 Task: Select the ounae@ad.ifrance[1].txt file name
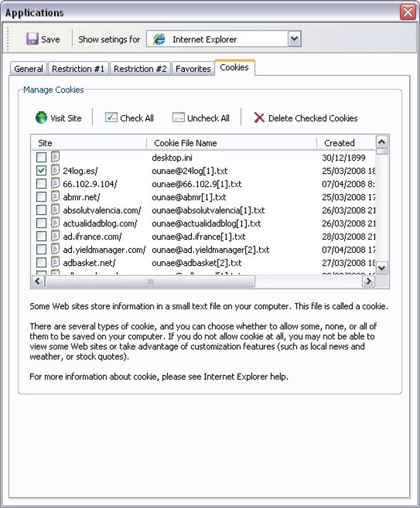(x=198, y=237)
